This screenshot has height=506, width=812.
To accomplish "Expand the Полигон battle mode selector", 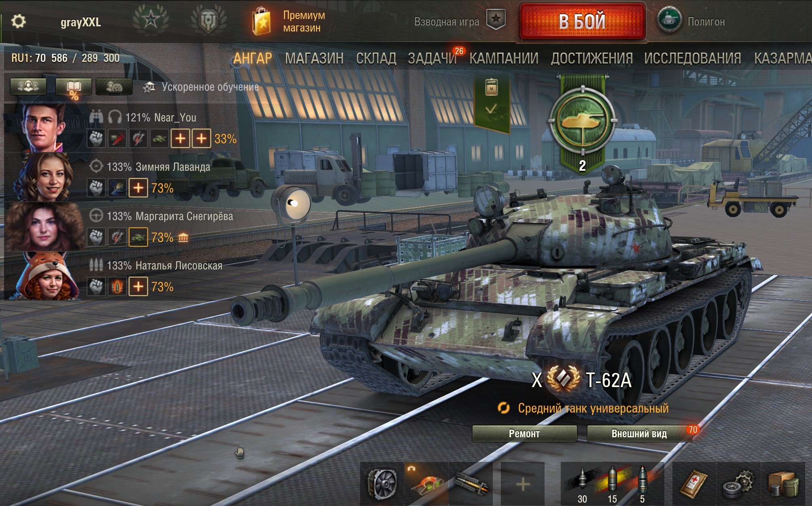I will (693, 21).
